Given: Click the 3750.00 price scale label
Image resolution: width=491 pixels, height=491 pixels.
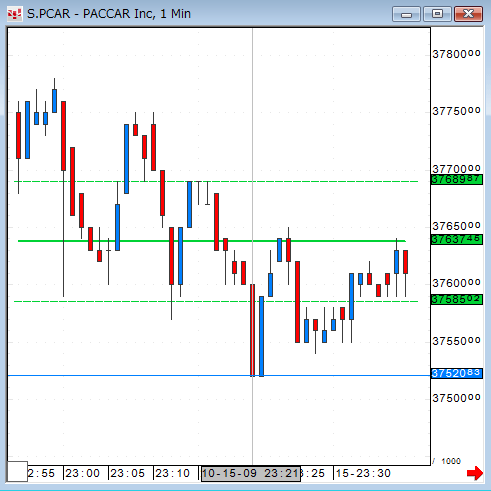Looking at the screenshot, I should click(x=456, y=398).
